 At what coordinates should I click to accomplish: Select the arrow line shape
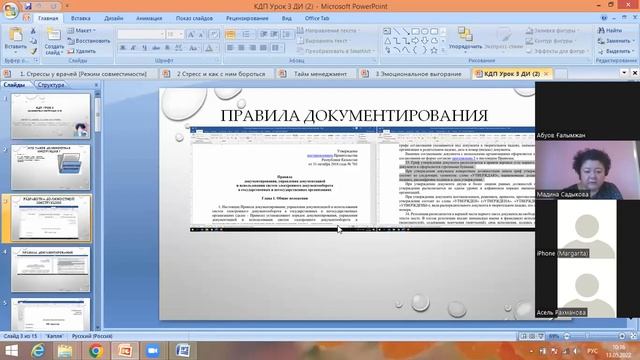click(x=406, y=31)
